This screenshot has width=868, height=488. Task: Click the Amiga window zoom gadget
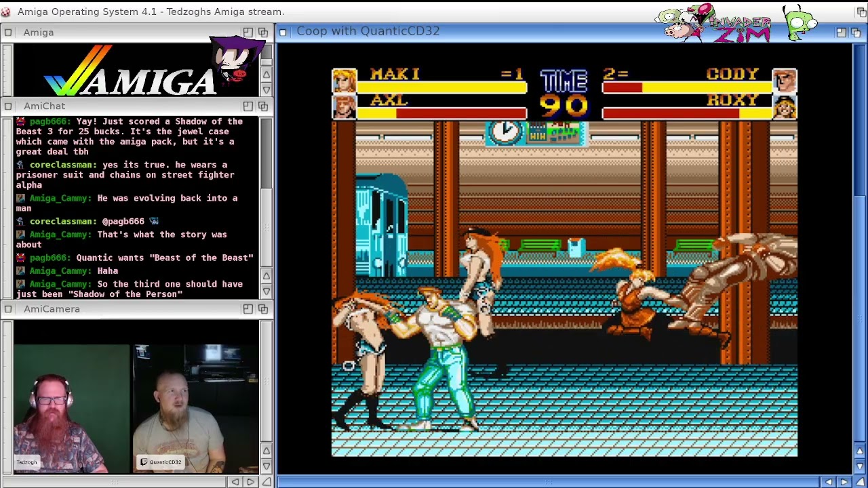(248, 33)
